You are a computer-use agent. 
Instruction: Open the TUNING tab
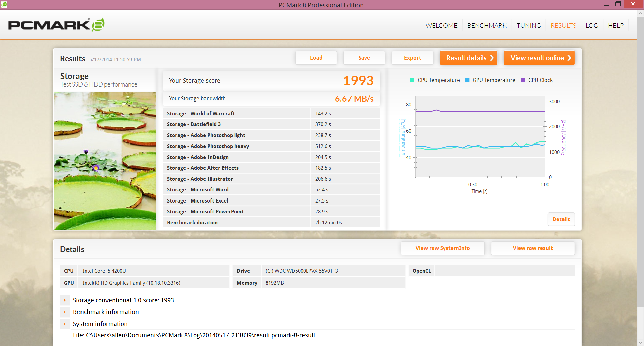coord(529,25)
